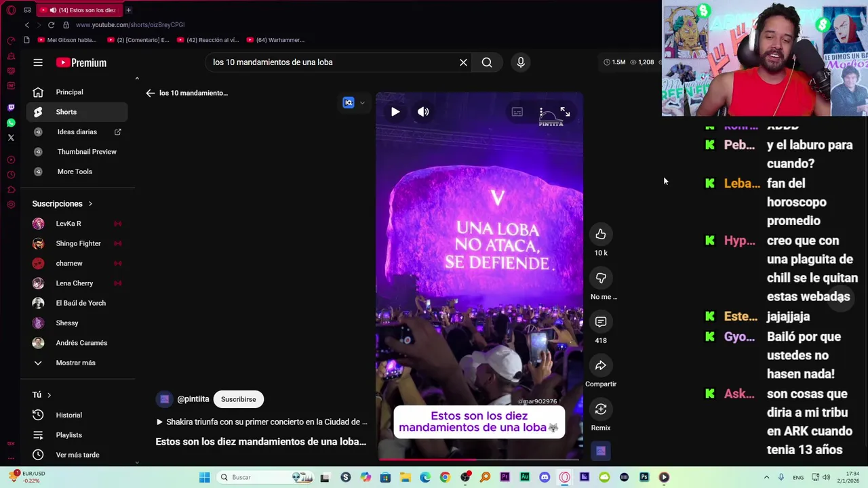Start voice search with the microphone
Viewport: 868px width, 488px height.
coord(521,62)
